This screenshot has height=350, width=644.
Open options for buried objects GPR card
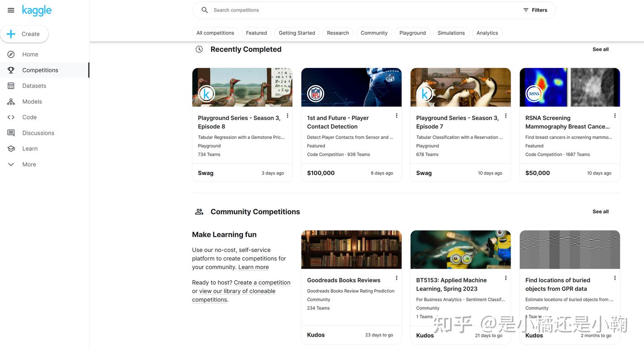tap(615, 278)
